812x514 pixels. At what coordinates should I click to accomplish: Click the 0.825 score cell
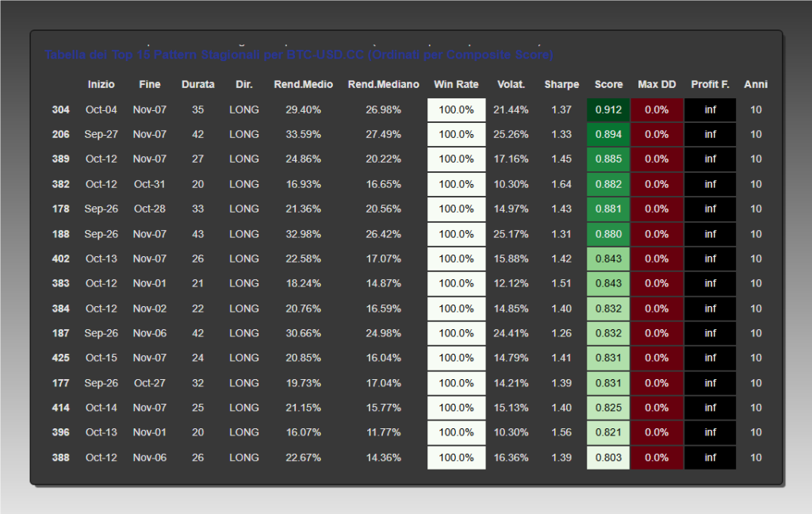point(608,408)
